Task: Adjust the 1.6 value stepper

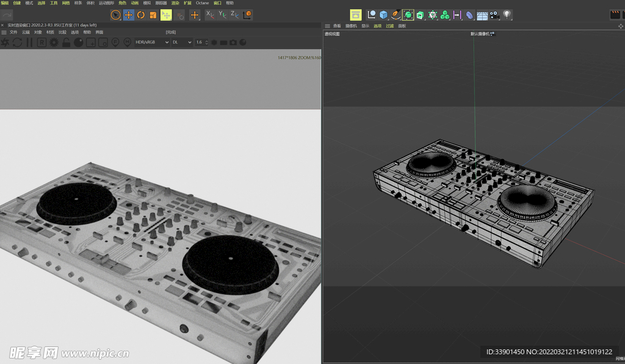Action: [x=206, y=42]
